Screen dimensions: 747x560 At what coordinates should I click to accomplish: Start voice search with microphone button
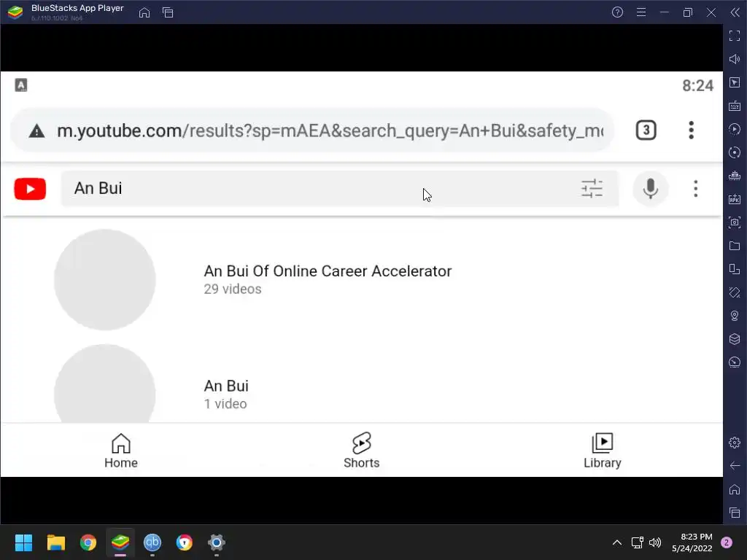[x=650, y=189]
